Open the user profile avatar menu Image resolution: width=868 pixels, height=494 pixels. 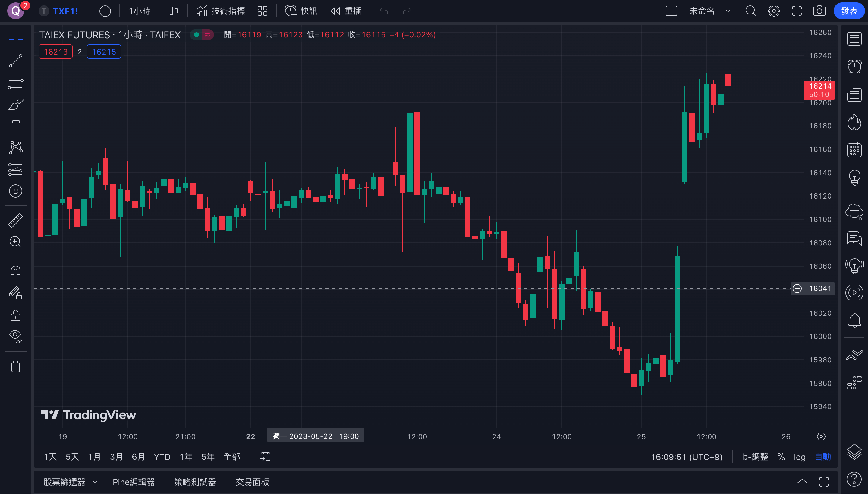tap(16, 11)
